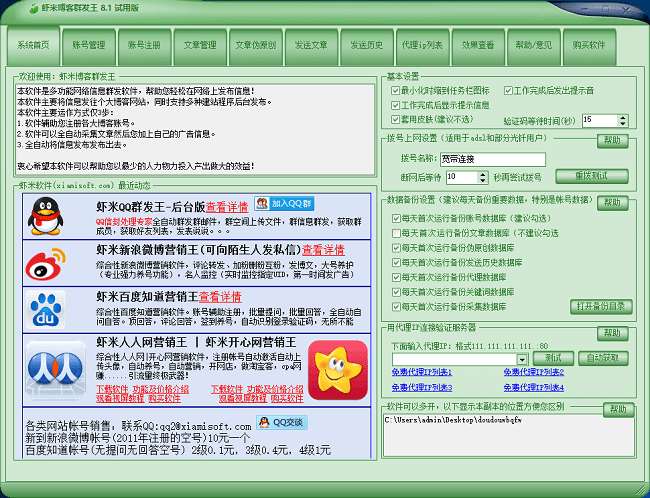650x498 pixels.
Task: Click the QQ交谈 chat badge
Action: [x=282, y=423]
